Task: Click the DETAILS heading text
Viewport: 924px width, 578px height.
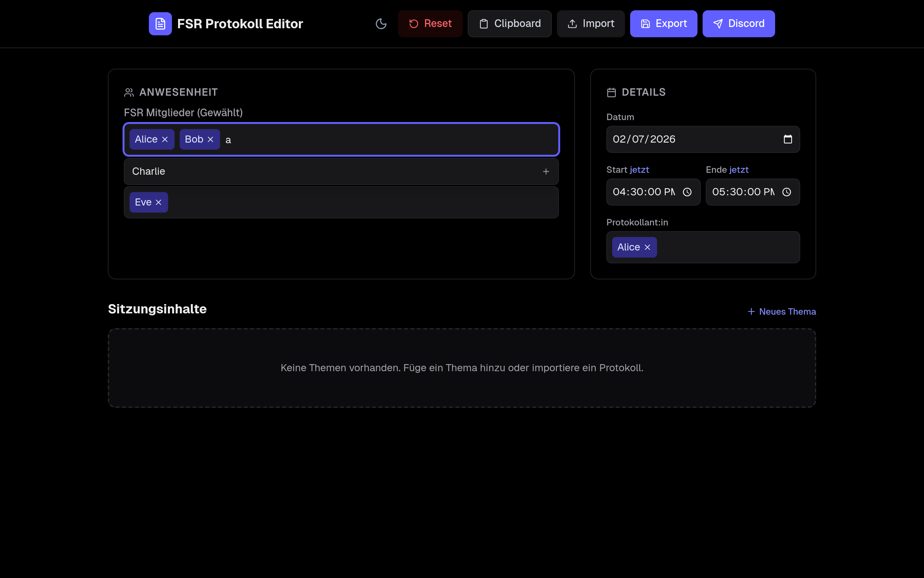Action: [x=643, y=92]
